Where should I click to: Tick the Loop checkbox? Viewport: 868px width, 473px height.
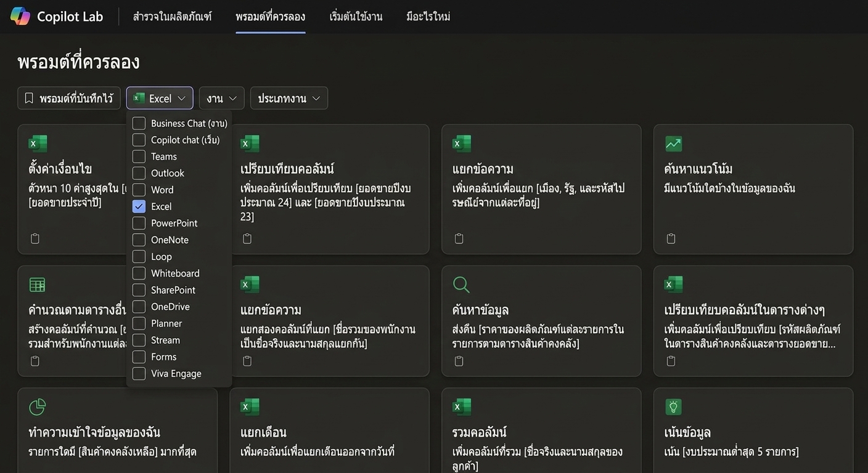coord(139,256)
